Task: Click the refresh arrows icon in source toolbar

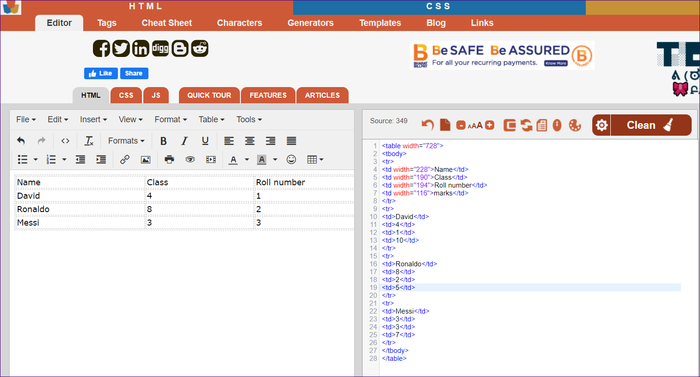Action: [x=526, y=126]
